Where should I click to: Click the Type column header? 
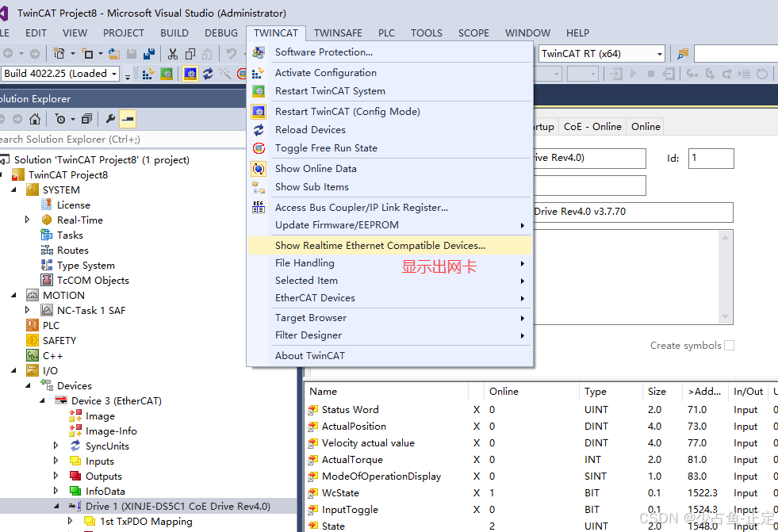pos(611,392)
